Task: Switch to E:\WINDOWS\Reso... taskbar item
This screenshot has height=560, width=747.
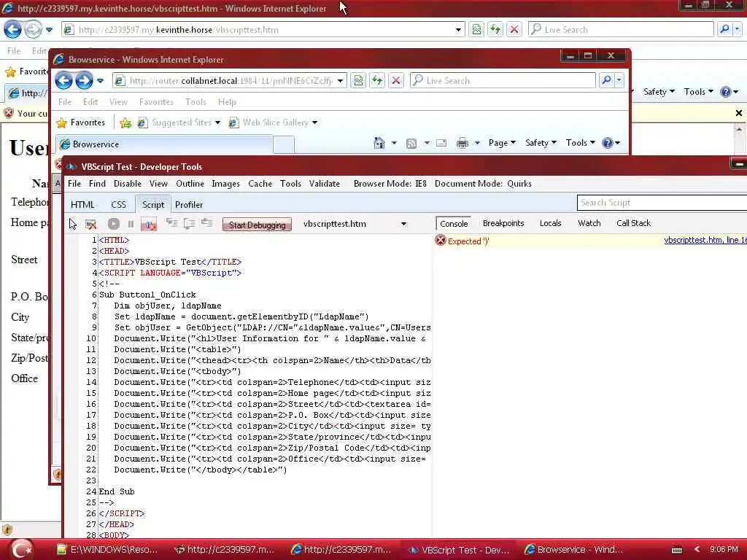Action: (107, 550)
